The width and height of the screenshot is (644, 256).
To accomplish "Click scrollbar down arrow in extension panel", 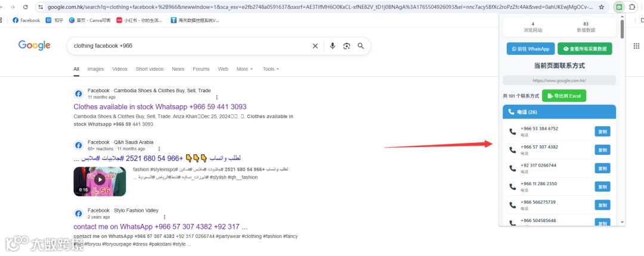I will 622,222.
